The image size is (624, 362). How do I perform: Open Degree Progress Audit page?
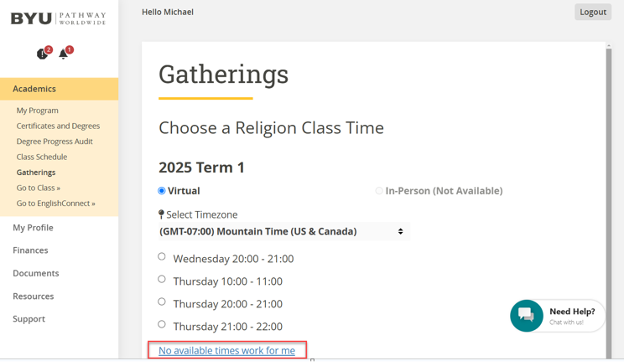click(x=55, y=141)
